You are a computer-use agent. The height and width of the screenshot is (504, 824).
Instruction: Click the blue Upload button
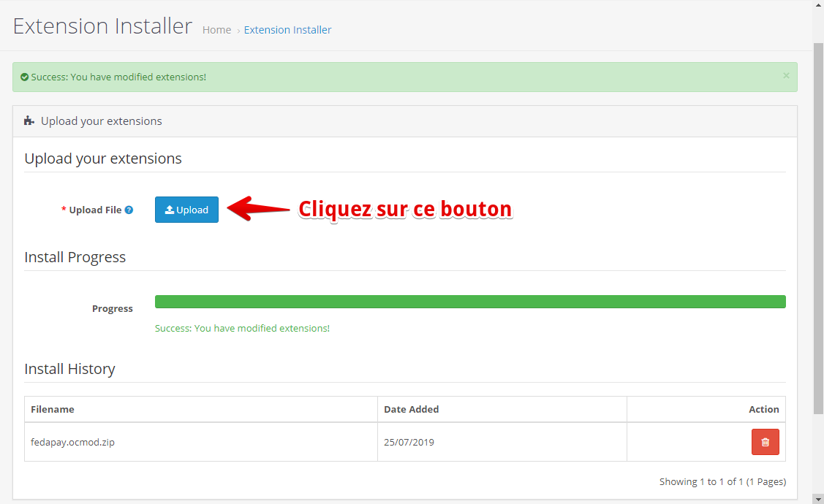point(186,210)
